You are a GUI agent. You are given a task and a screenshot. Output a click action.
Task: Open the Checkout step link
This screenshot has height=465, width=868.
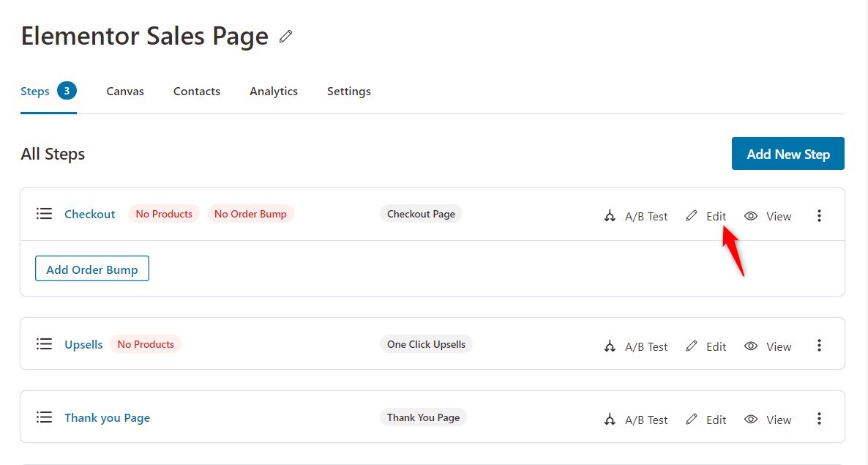click(89, 214)
